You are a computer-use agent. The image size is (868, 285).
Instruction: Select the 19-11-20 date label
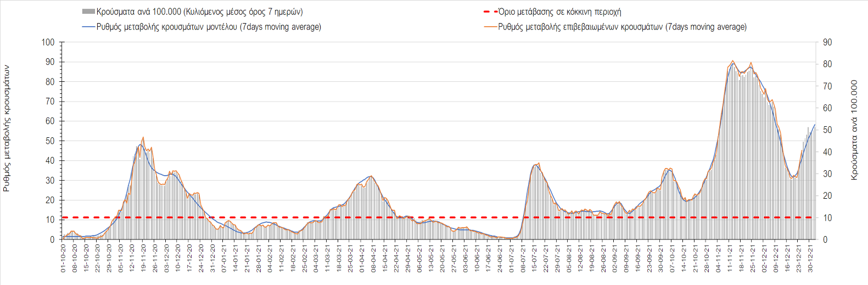[x=143, y=259]
